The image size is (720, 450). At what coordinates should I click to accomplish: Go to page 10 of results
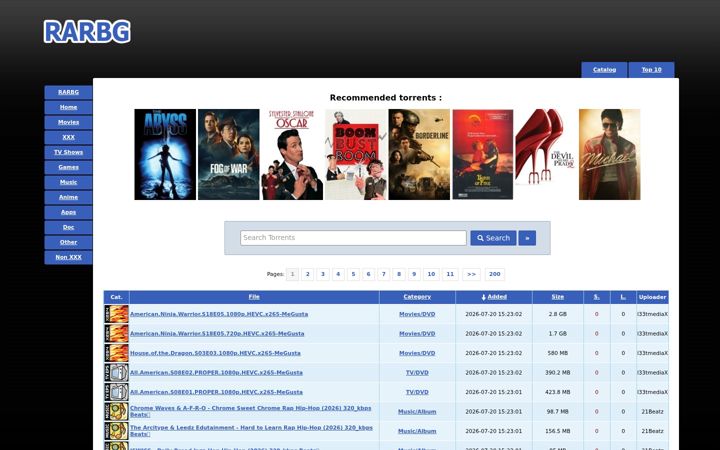[x=431, y=274]
